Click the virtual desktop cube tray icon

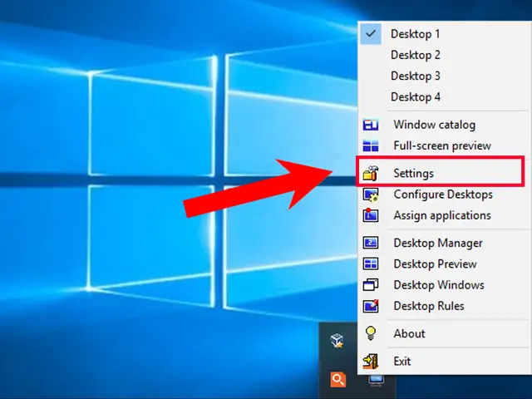(x=337, y=340)
